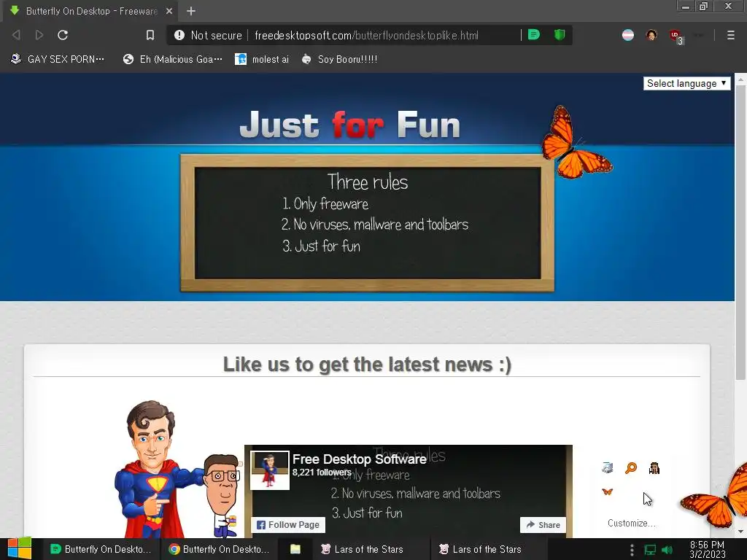Click the page scrollbar up arrow
Viewport: 747px width, 560px height.
click(741, 79)
